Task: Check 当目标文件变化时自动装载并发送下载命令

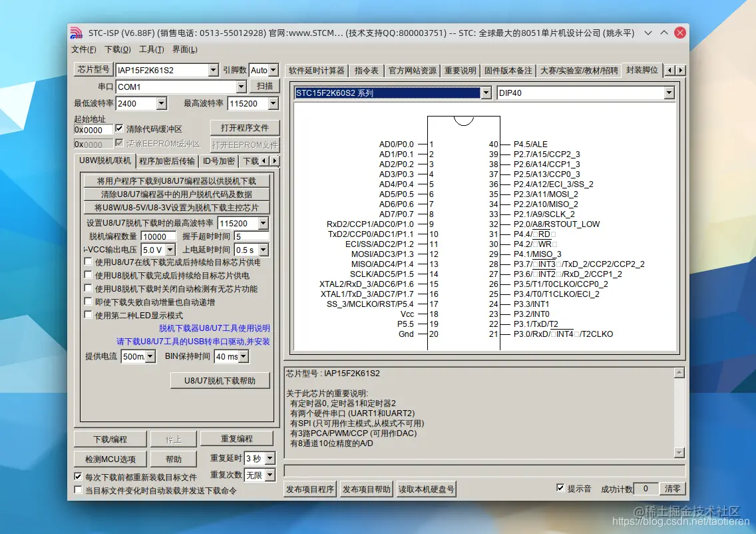Action: pos(78,490)
